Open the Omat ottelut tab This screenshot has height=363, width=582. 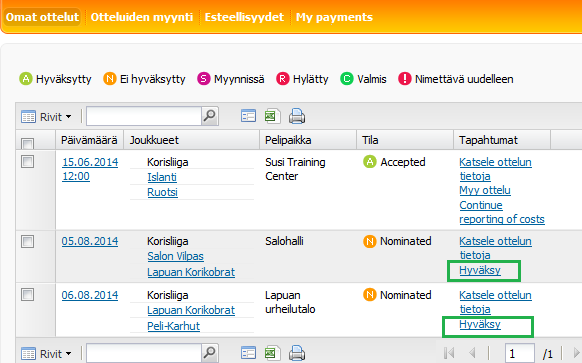click(x=42, y=17)
